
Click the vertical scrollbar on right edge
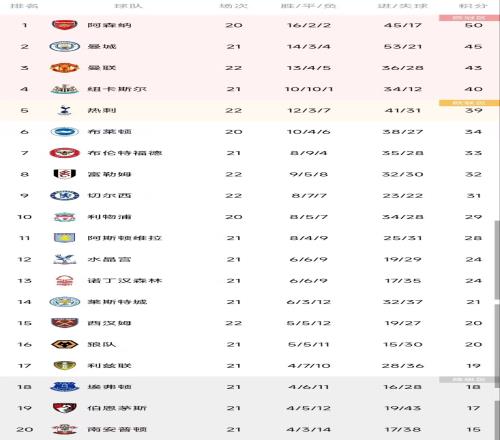497,259
